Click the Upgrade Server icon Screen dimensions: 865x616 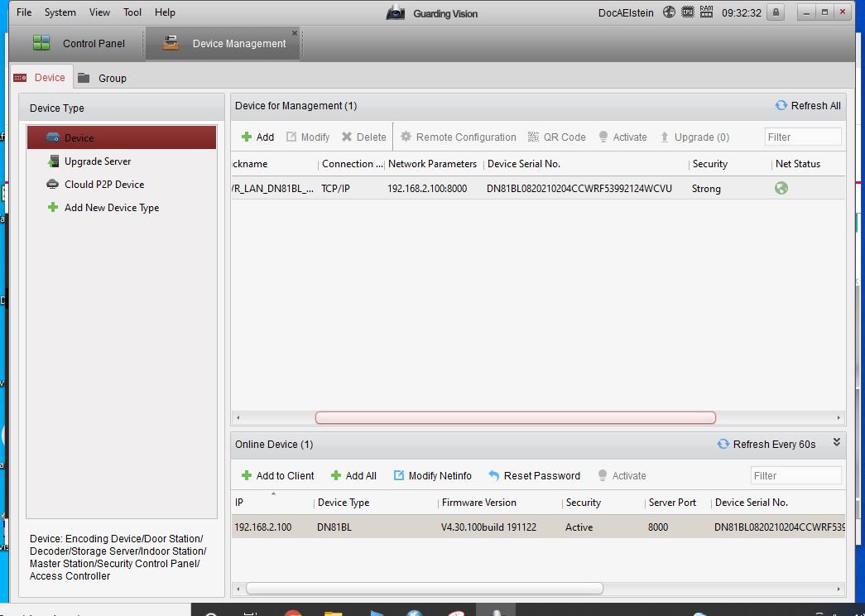pos(53,161)
